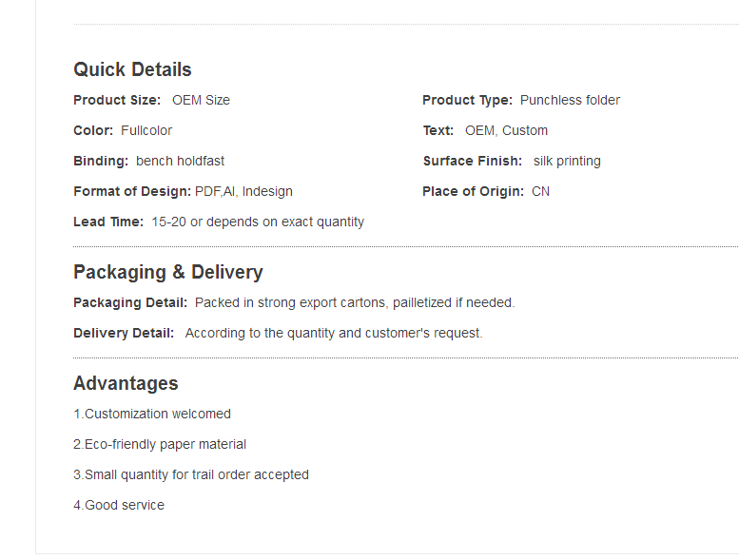Select the Fullcolor color value
The height and width of the screenshot is (560, 739).
pyautogui.click(x=146, y=130)
